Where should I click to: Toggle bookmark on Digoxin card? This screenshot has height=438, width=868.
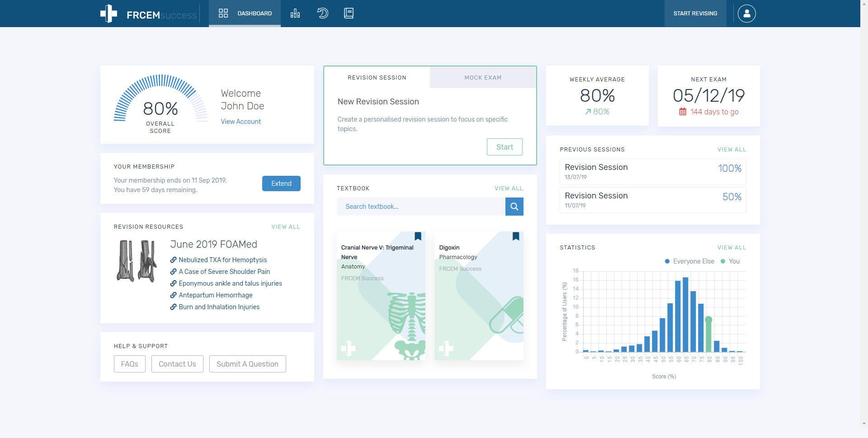pos(516,236)
